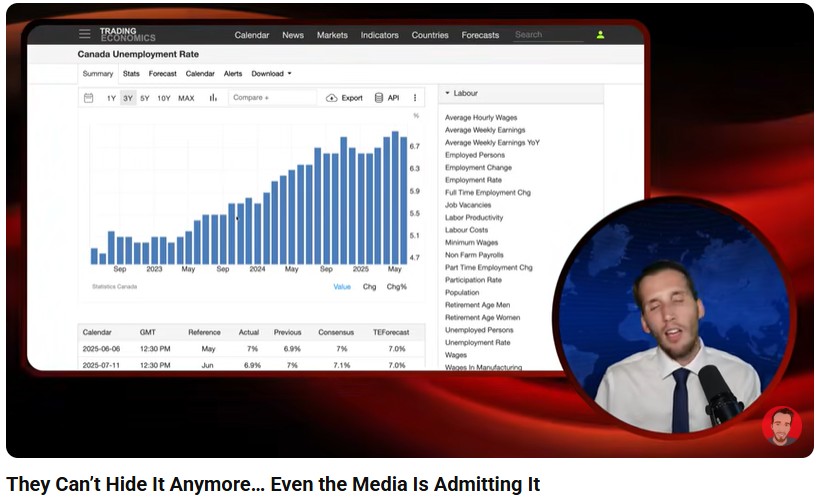Set chart range to MAX
Viewport: 819px width, 497px height.
coord(186,98)
